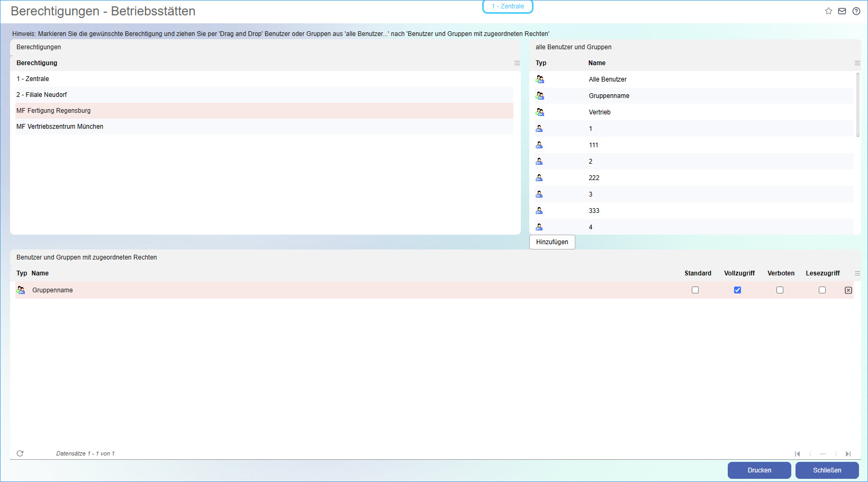Jump to last page of records
868x482 pixels.
[848, 454]
